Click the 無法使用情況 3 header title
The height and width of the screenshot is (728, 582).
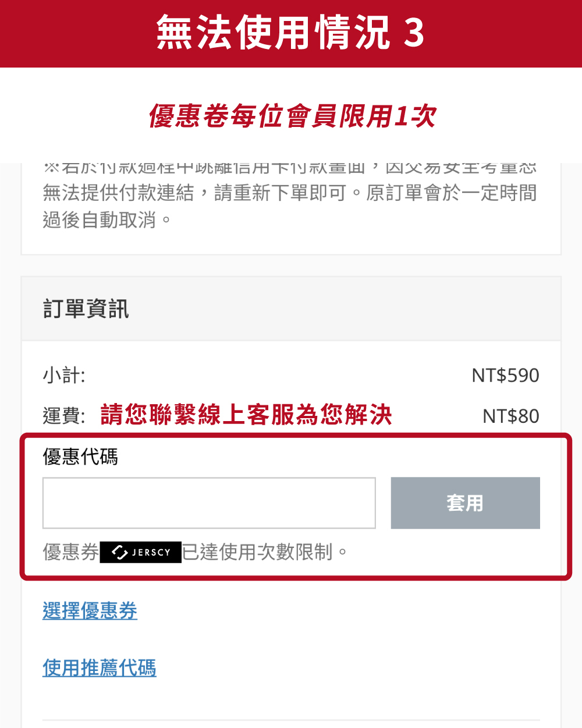point(274,33)
